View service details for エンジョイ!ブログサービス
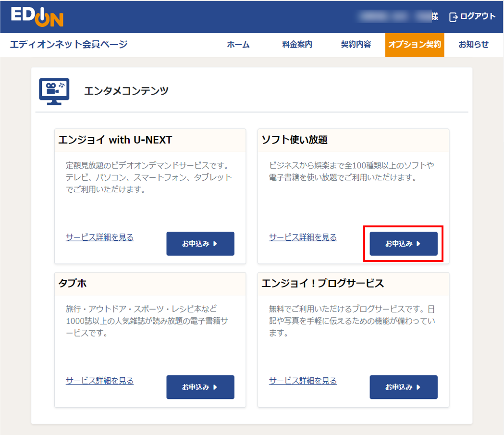504x435 pixels. pos(302,380)
